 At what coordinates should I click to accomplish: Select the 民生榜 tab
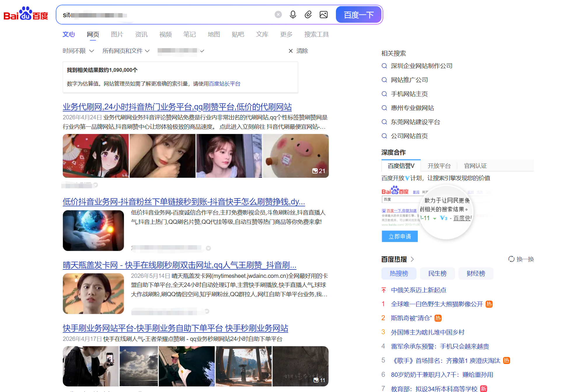coord(437,273)
